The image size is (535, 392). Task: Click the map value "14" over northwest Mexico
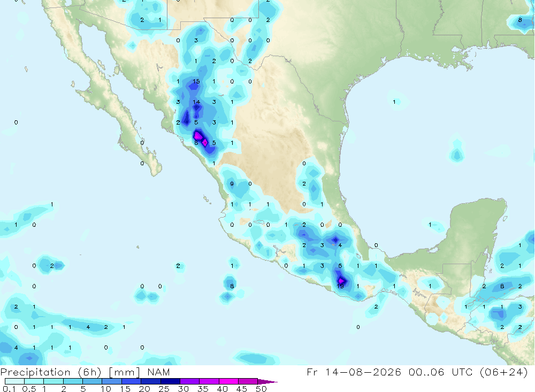[x=196, y=102]
